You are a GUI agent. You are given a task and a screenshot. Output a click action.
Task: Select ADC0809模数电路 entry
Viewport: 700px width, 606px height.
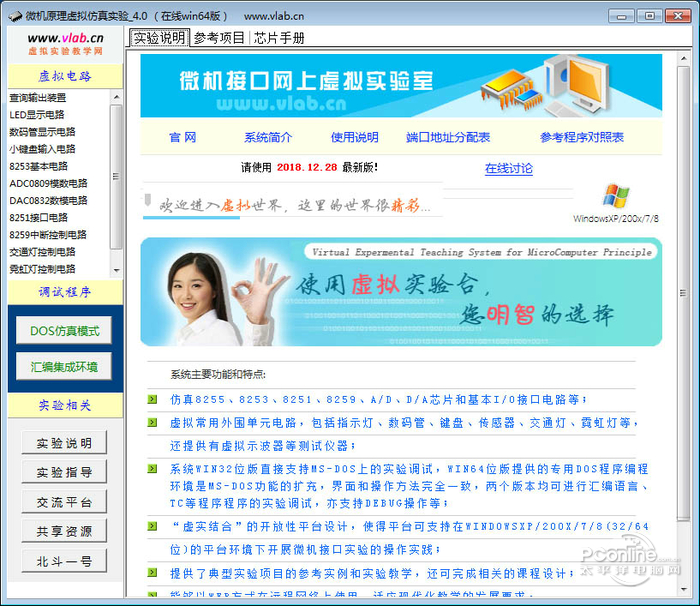[48, 183]
